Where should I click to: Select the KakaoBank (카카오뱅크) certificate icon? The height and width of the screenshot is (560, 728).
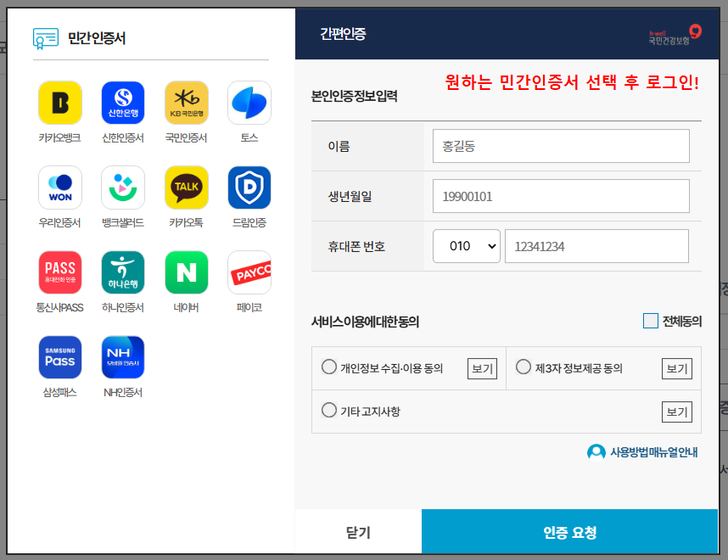(x=60, y=103)
